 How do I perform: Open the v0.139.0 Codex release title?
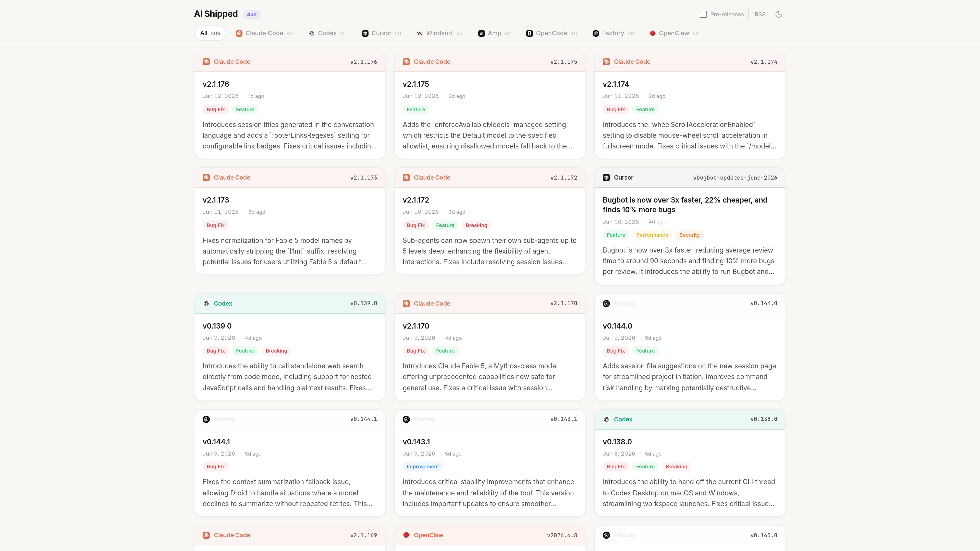[x=217, y=326]
